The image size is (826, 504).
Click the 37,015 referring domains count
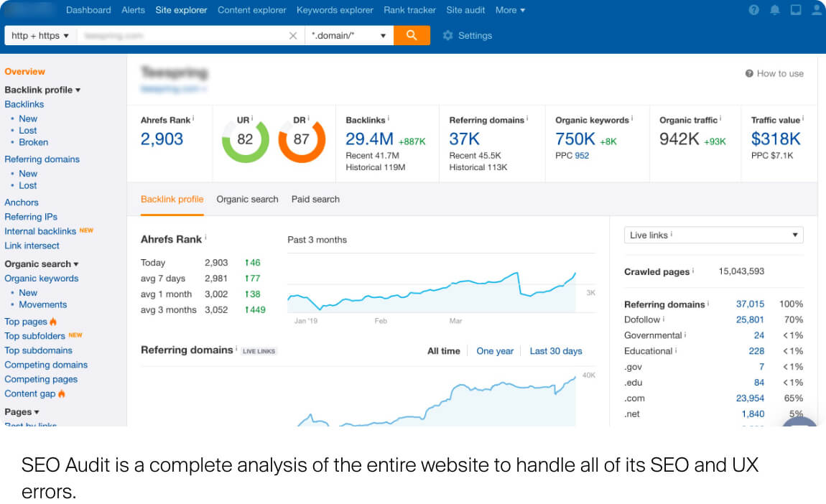[x=750, y=304]
